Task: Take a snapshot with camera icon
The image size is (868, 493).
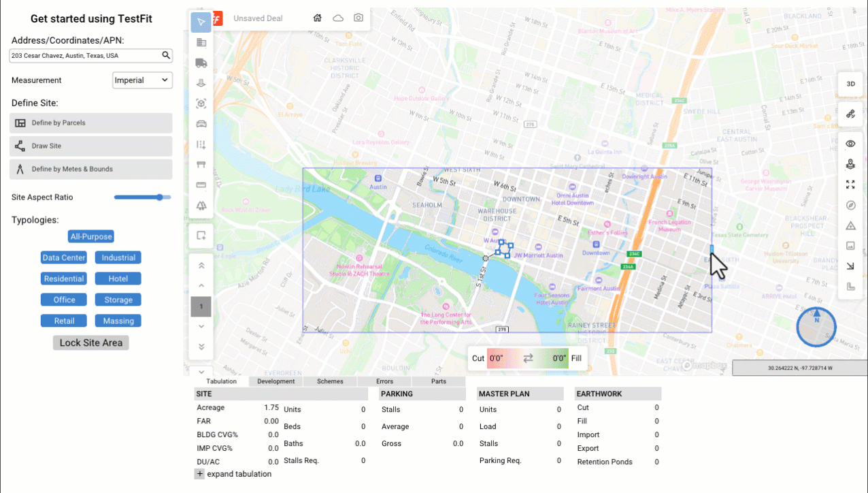Action: click(x=358, y=18)
